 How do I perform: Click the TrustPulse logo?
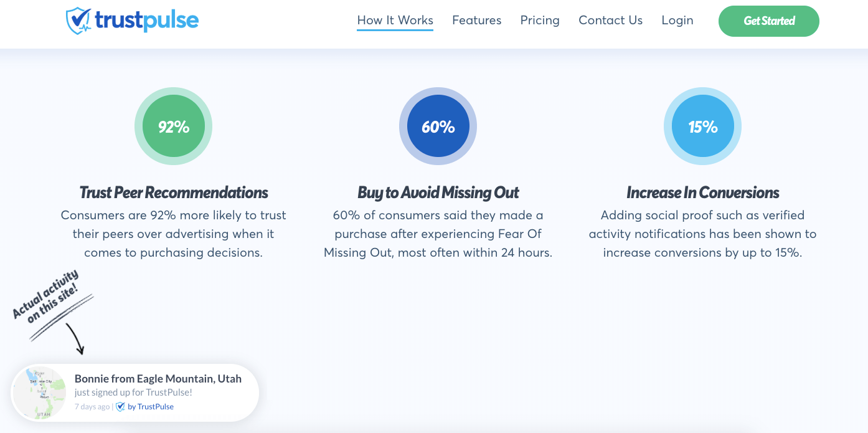tap(132, 21)
